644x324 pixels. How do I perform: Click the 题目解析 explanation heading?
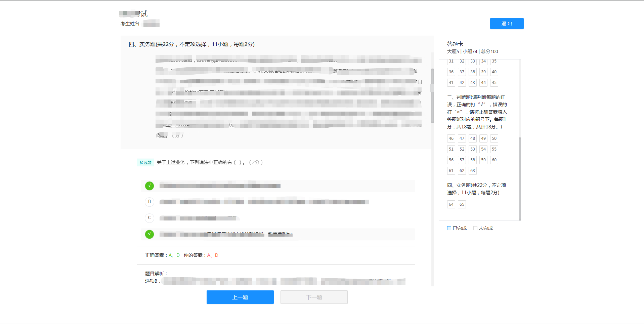[156, 274]
